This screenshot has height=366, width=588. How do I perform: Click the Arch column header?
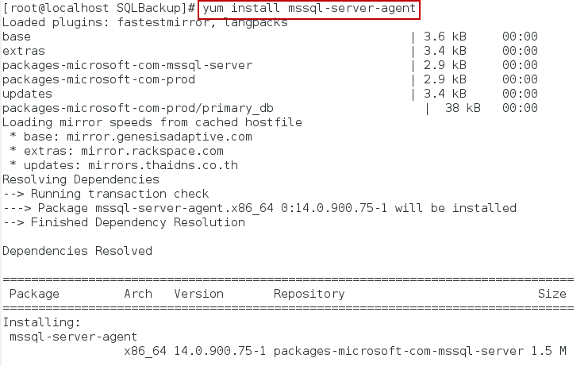pyautogui.click(x=138, y=294)
